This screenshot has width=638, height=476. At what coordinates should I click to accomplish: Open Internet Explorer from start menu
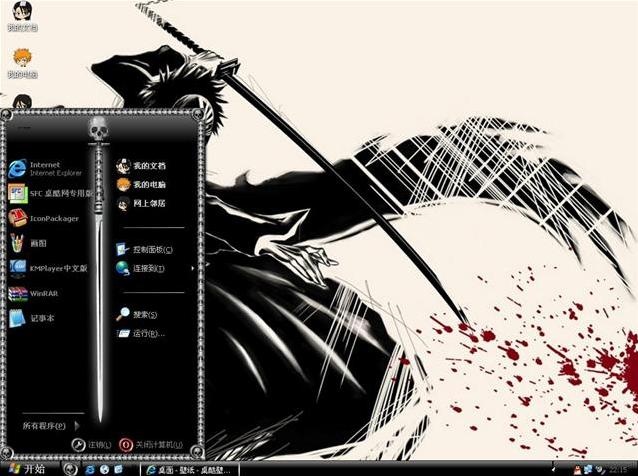point(48,168)
